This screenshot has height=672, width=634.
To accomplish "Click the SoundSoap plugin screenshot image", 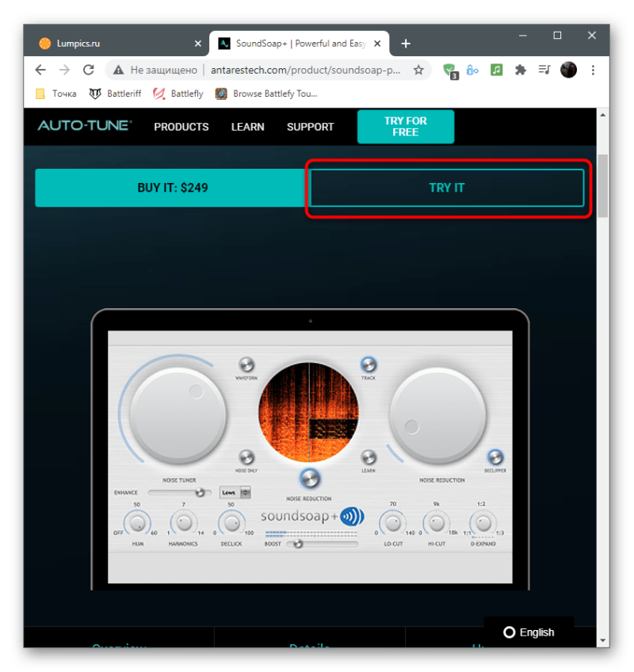I will [310, 449].
